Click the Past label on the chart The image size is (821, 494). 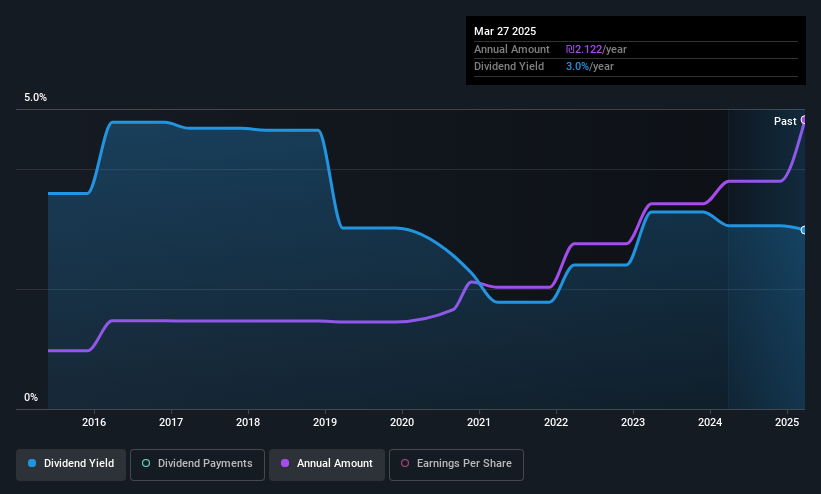(785, 121)
